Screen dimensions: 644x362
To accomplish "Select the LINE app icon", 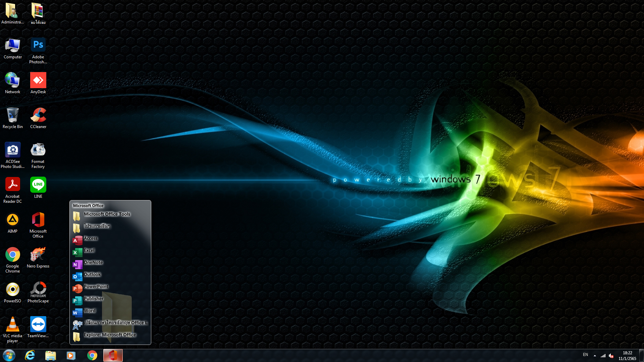I will (38, 188).
